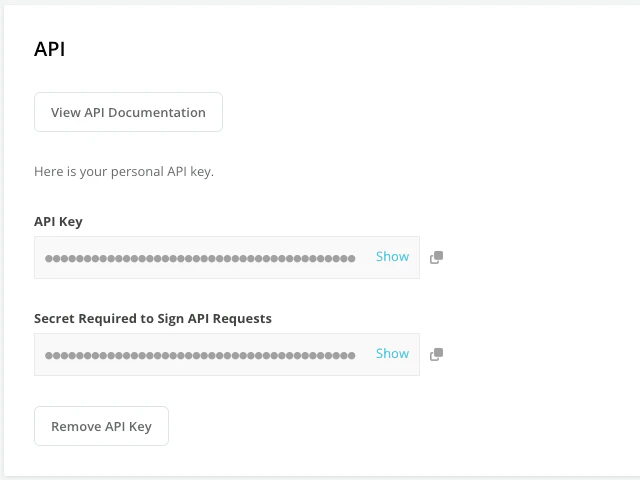Screen dimensions: 640x480
Task: Open the View API Documentation page
Action: [128, 112]
